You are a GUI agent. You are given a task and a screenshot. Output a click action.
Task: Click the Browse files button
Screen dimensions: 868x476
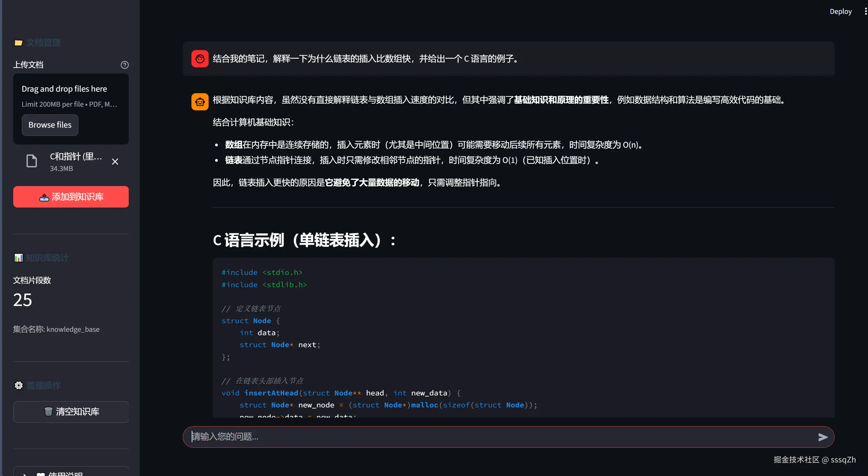pyautogui.click(x=50, y=125)
